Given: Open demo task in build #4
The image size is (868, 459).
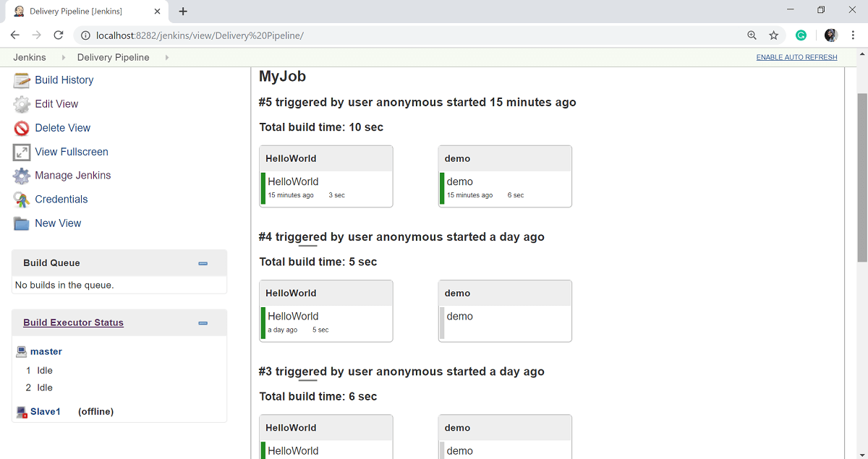Looking at the screenshot, I should pyautogui.click(x=460, y=316).
